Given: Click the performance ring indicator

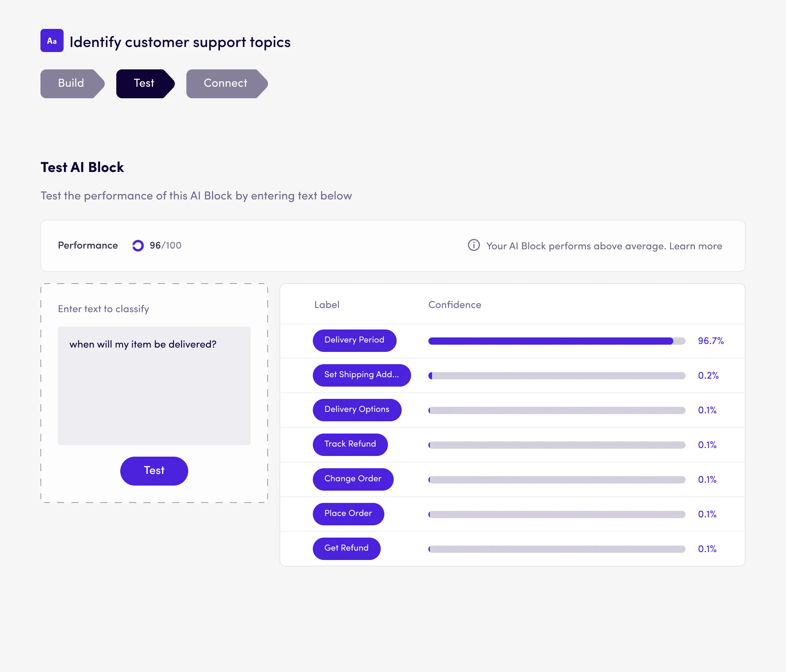Looking at the screenshot, I should click(138, 246).
